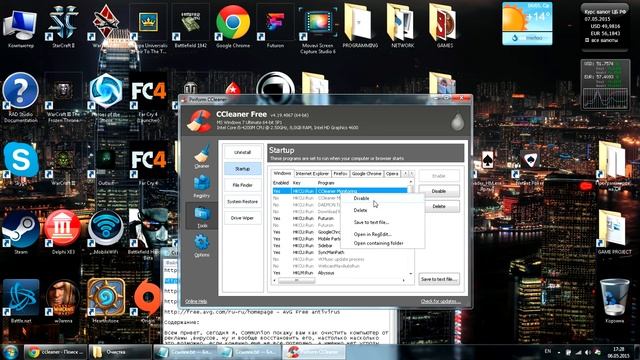Click the Disable button on the right panel
640x360 pixels.
[439, 191]
